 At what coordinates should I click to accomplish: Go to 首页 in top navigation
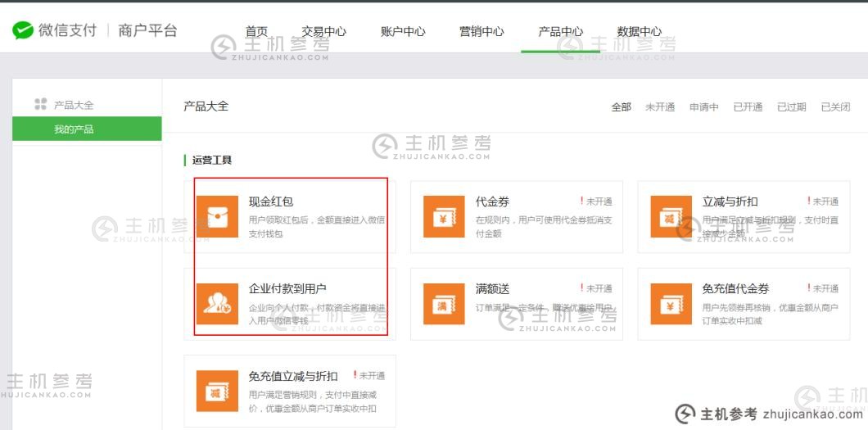point(256,32)
